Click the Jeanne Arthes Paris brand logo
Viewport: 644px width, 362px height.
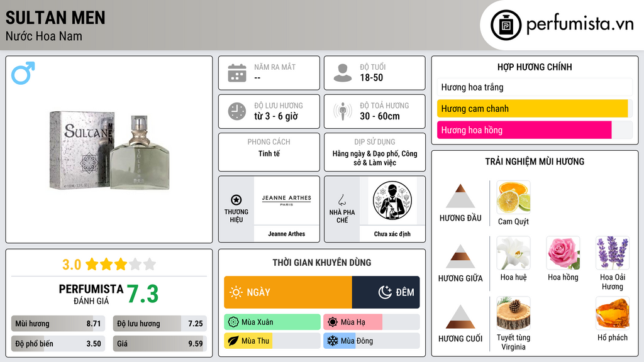(287, 200)
